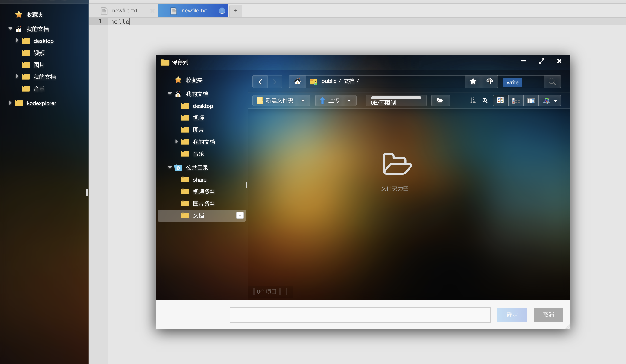
Task: Click the 取消 cancel button
Action: tap(548, 314)
